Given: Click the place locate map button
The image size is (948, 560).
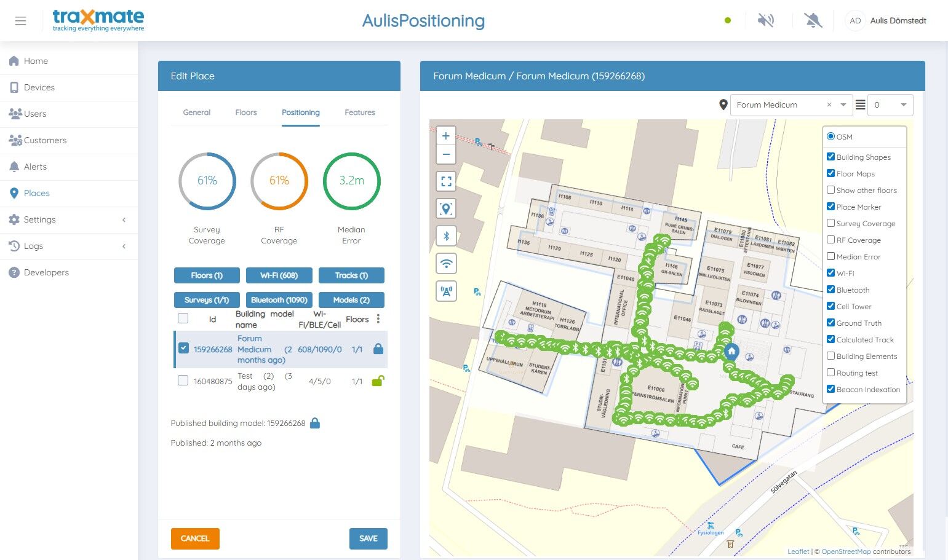Looking at the screenshot, I should [x=446, y=209].
